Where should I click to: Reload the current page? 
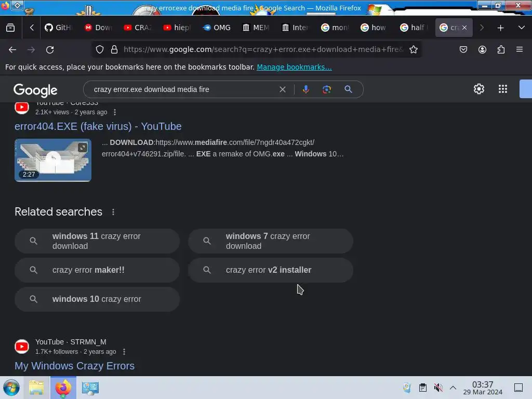[50, 50]
